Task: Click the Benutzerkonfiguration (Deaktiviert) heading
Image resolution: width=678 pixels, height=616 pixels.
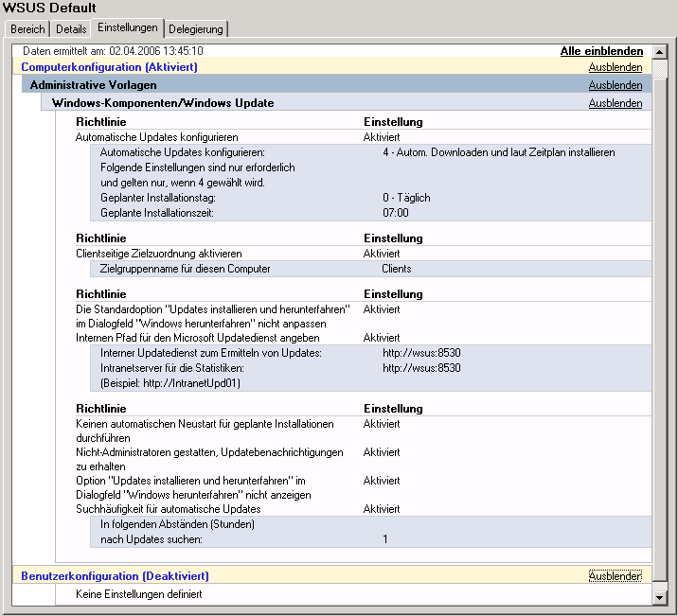Action: pyautogui.click(x=115, y=576)
